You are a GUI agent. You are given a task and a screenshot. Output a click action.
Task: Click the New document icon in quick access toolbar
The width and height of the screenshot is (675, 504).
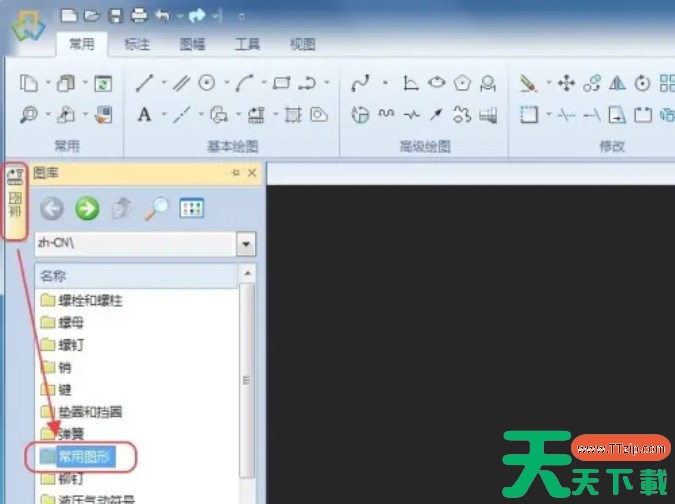(69, 16)
